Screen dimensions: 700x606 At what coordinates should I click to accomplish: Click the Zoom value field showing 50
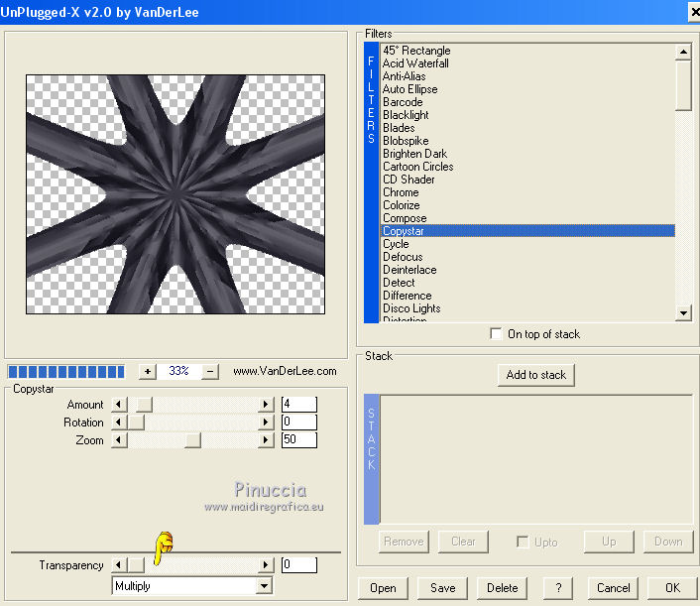[299, 440]
